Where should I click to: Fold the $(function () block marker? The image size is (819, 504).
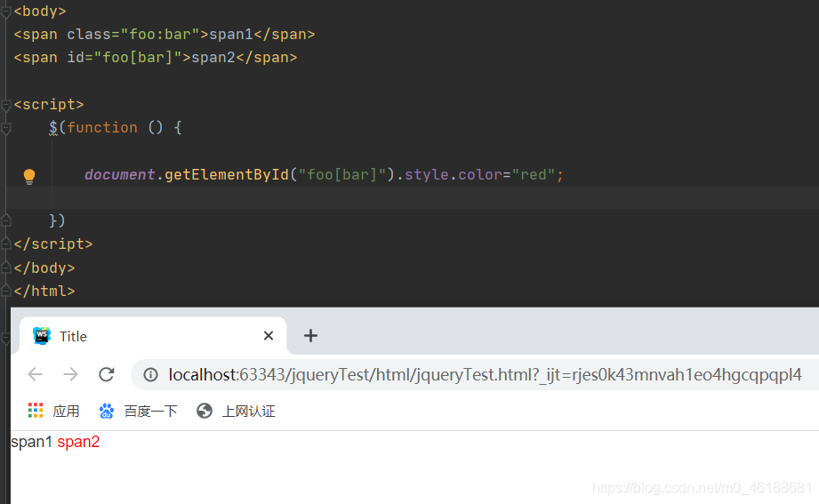(5, 128)
